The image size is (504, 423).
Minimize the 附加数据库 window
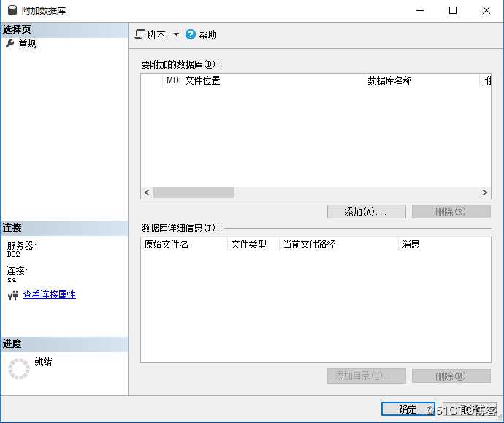(x=420, y=10)
